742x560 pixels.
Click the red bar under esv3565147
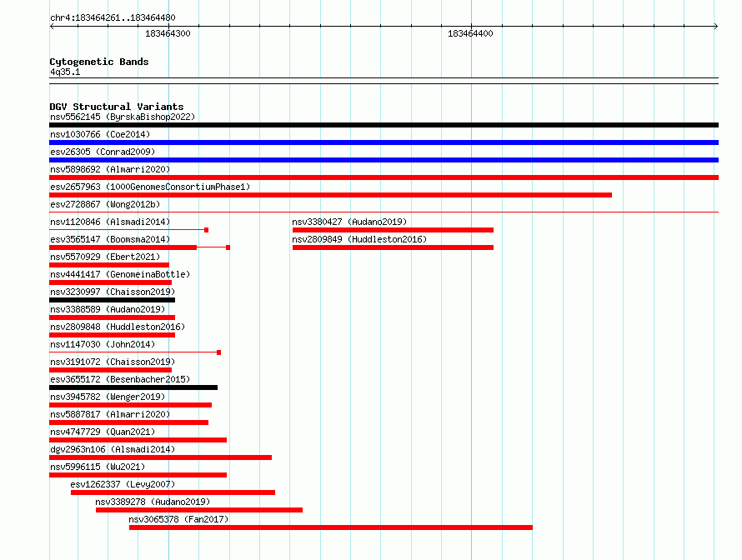tap(139, 247)
